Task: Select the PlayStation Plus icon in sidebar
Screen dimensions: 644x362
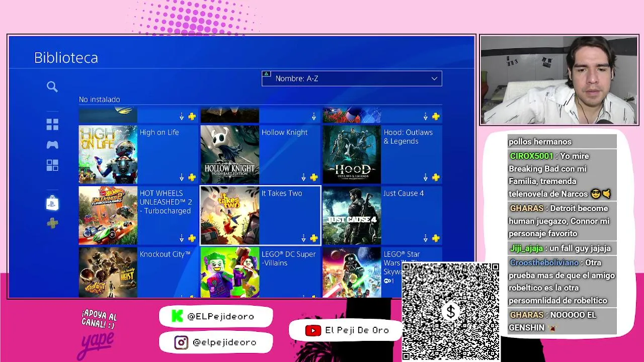Action: pos(52,223)
